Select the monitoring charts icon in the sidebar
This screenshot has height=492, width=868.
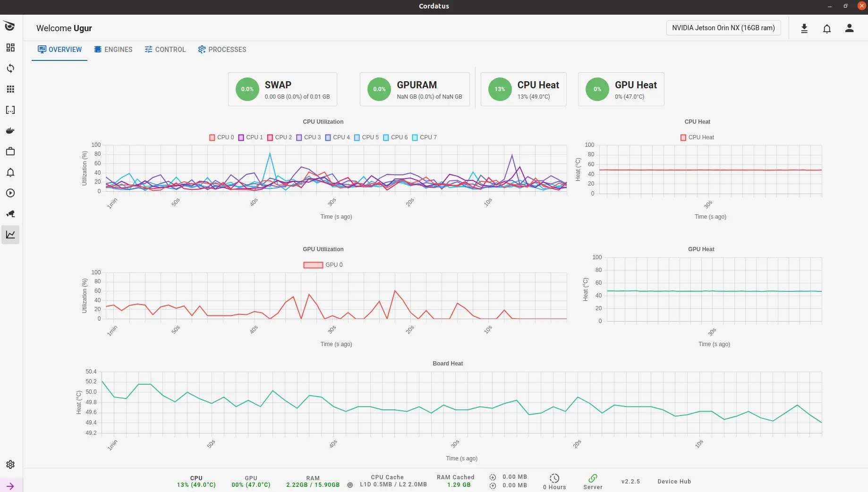10,234
